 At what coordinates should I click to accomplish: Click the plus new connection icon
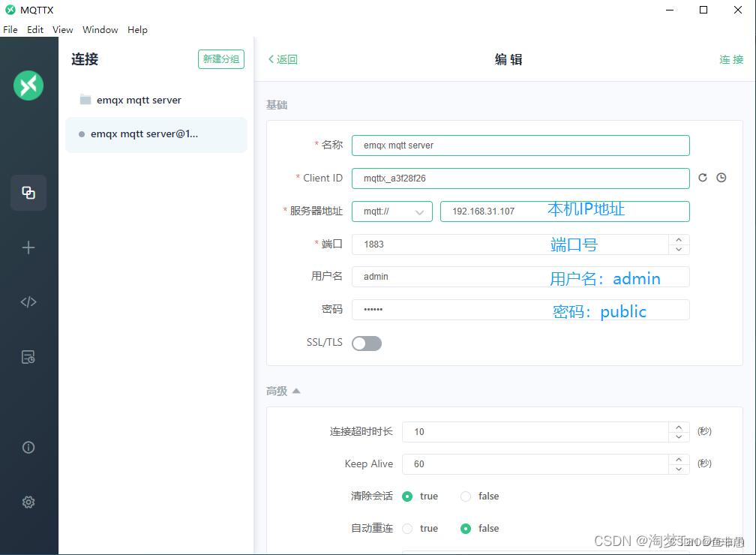(x=28, y=247)
